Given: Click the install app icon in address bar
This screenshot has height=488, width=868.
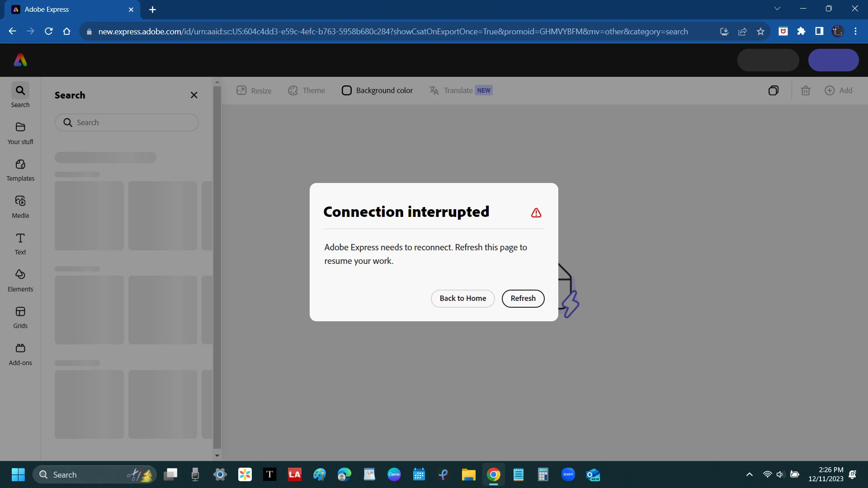Looking at the screenshot, I should 724,31.
